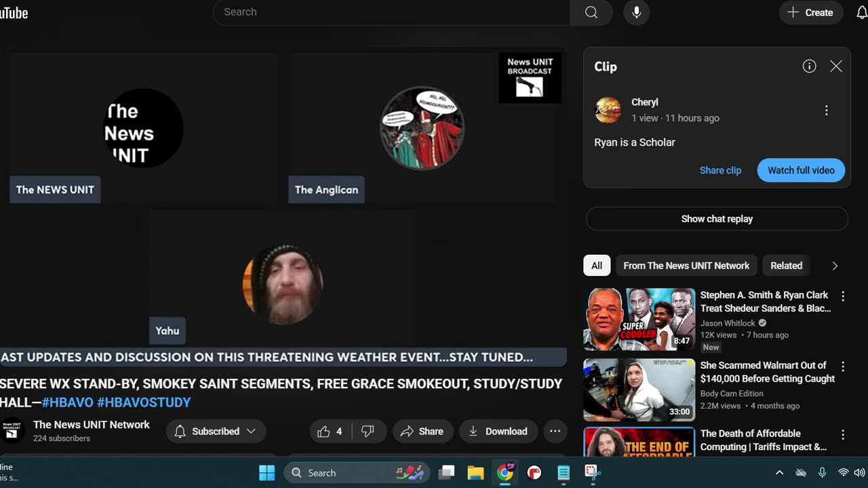The width and height of the screenshot is (868, 488).
Task: Open more options for Cheryl's clip
Action: [826, 110]
